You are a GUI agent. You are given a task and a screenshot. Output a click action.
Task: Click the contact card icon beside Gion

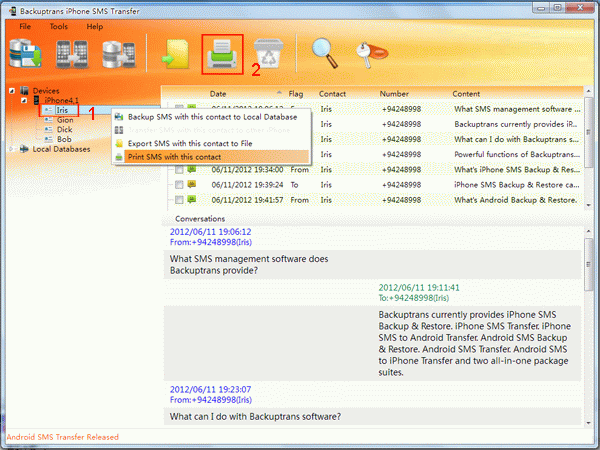click(49, 120)
